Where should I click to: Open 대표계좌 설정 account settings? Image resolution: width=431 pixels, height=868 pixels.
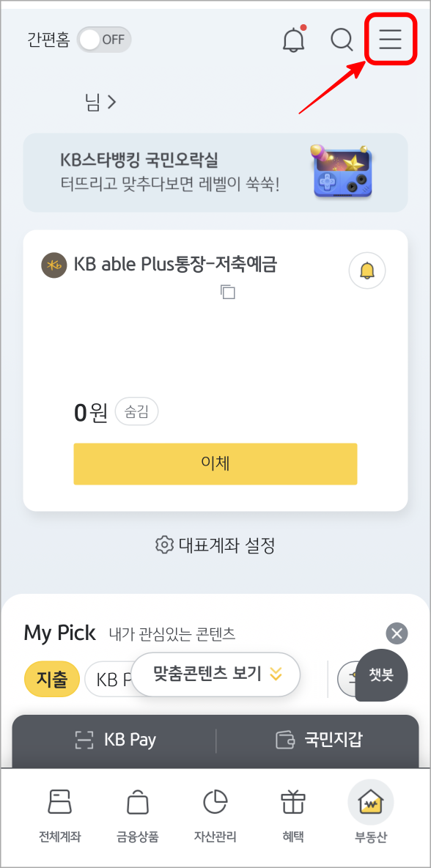pyautogui.click(x=215, y=545)
